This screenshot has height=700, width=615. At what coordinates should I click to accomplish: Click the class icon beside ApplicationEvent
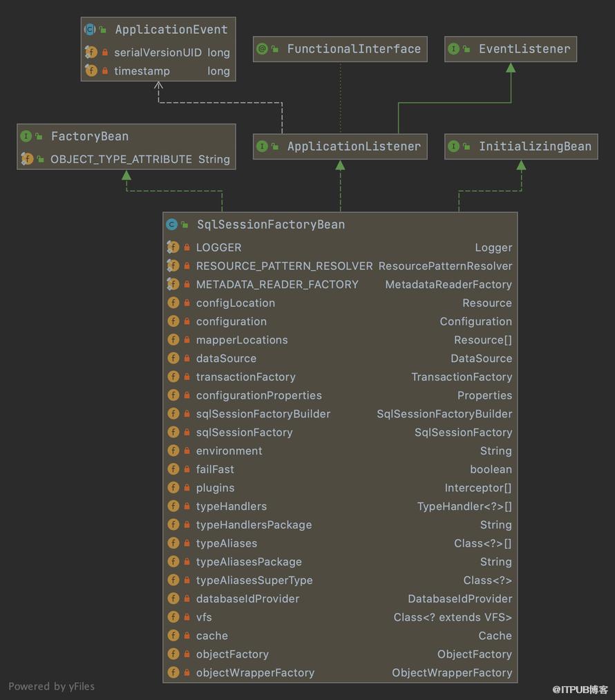90,30
